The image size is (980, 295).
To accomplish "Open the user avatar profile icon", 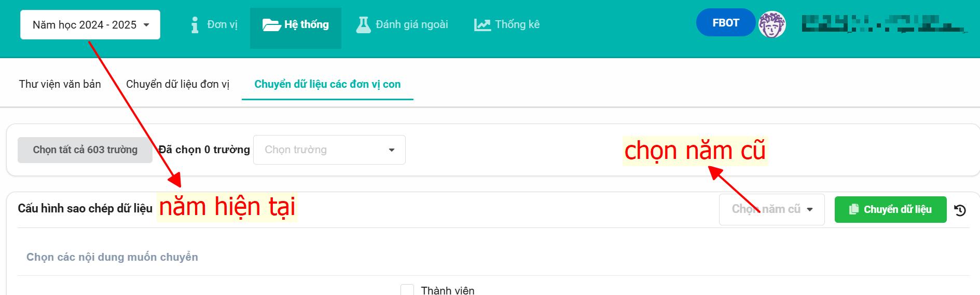I will pos(772,24).
